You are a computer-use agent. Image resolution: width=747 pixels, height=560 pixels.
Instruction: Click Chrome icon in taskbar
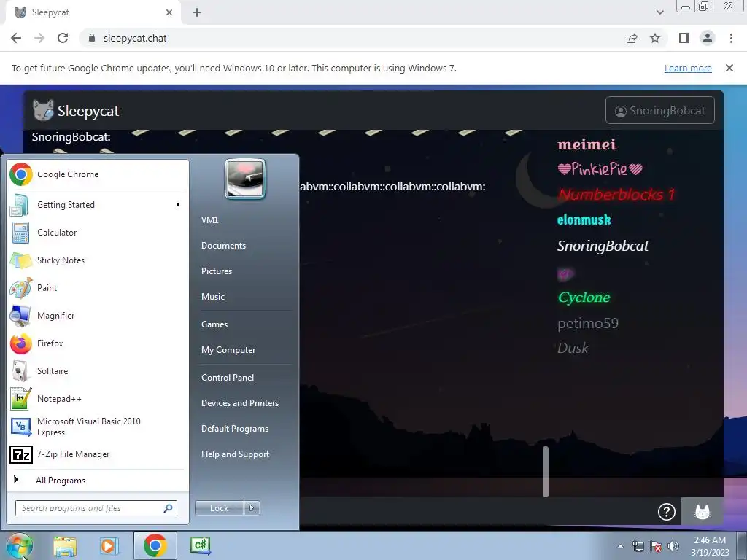(x=155, y=545)
